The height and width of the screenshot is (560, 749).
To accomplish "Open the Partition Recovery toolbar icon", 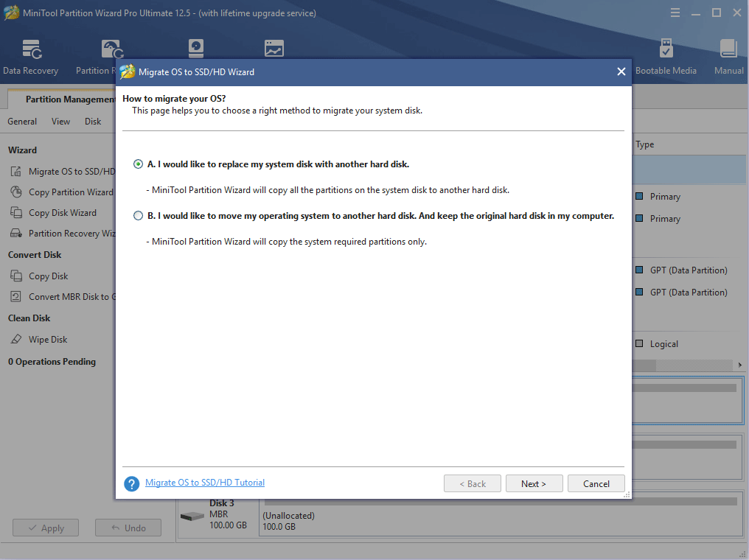I will pos(111,49).
